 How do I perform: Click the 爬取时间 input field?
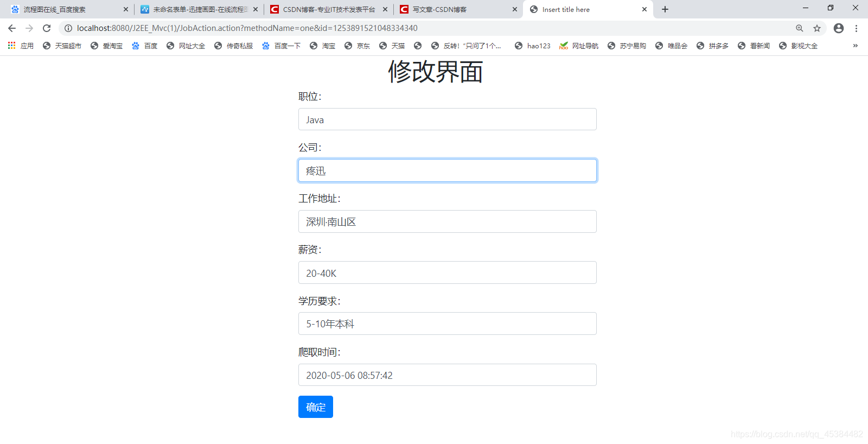coord(448,375)
